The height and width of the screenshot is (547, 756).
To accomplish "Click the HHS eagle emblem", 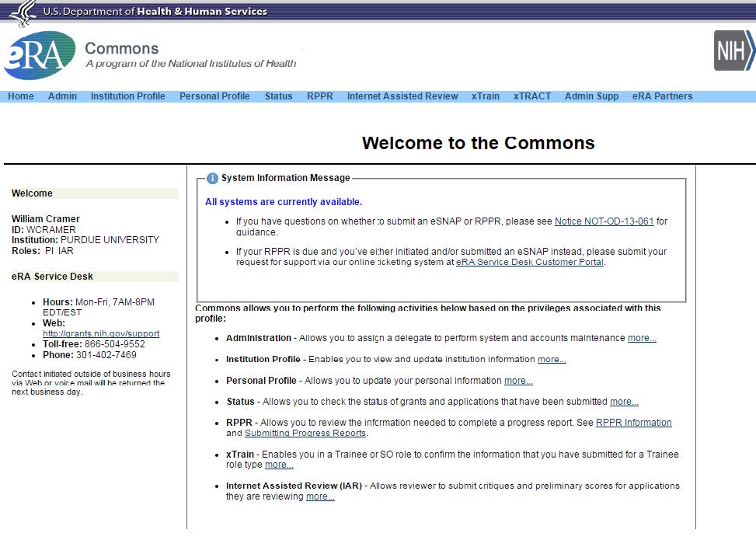I will [x=23, y=13].
